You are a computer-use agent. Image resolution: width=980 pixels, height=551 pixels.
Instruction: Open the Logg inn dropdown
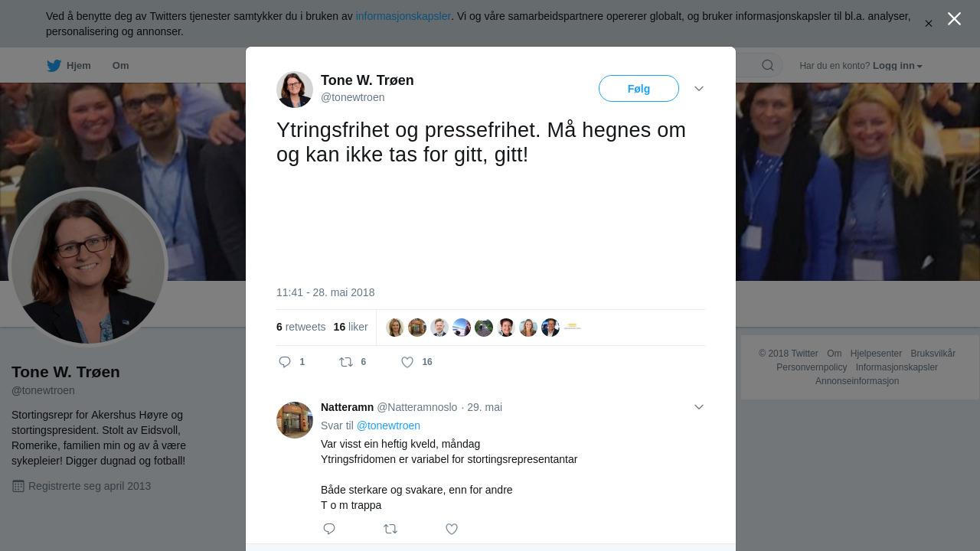[897, 66]
